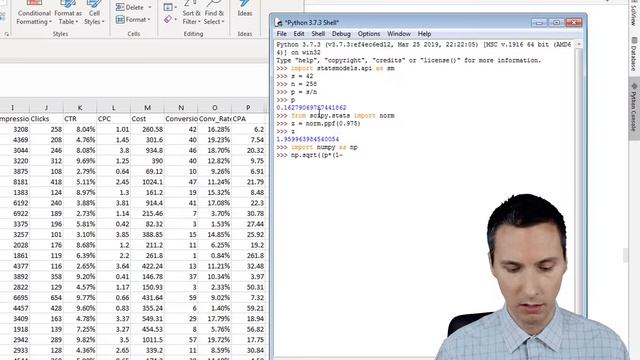Select Impressions cell showing 8181
640x360 pixels.
15,182
